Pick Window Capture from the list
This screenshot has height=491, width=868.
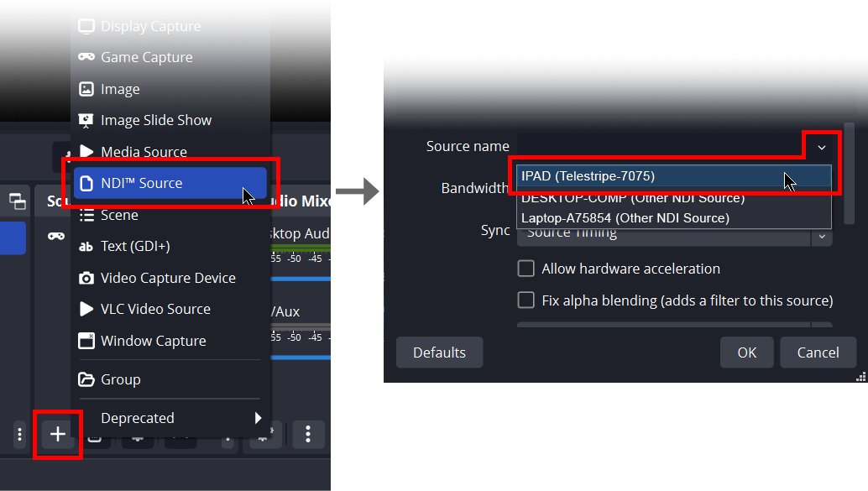(153, 341)
